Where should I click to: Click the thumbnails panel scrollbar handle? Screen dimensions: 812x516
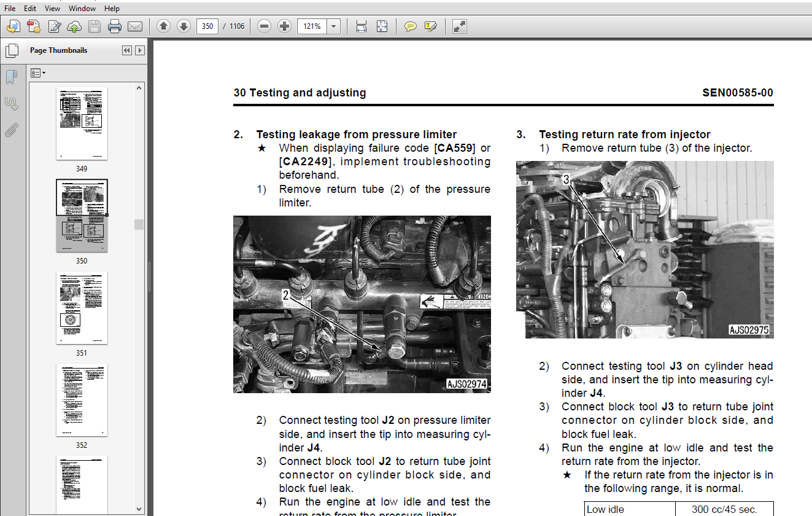pos(139,224)
